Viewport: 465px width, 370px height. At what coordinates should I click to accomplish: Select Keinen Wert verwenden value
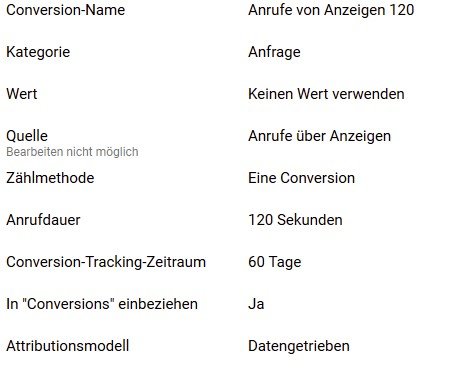[x=326, y=94]
